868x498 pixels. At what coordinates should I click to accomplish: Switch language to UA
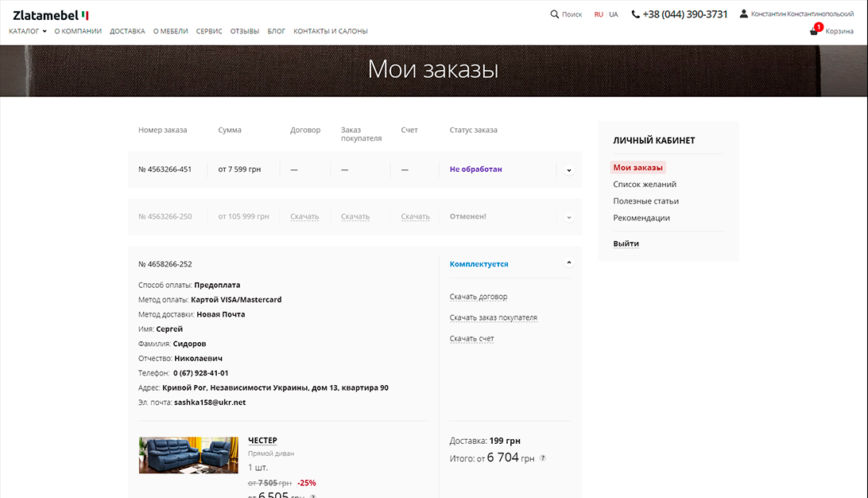tap(613, 14)
